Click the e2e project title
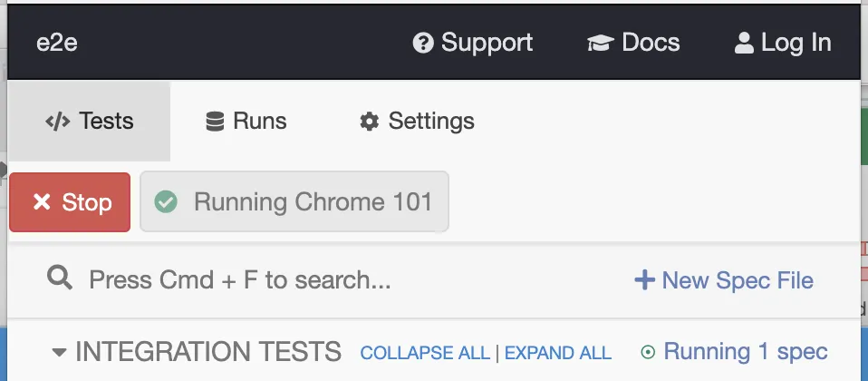868x381 pixels. coord(57,43)
